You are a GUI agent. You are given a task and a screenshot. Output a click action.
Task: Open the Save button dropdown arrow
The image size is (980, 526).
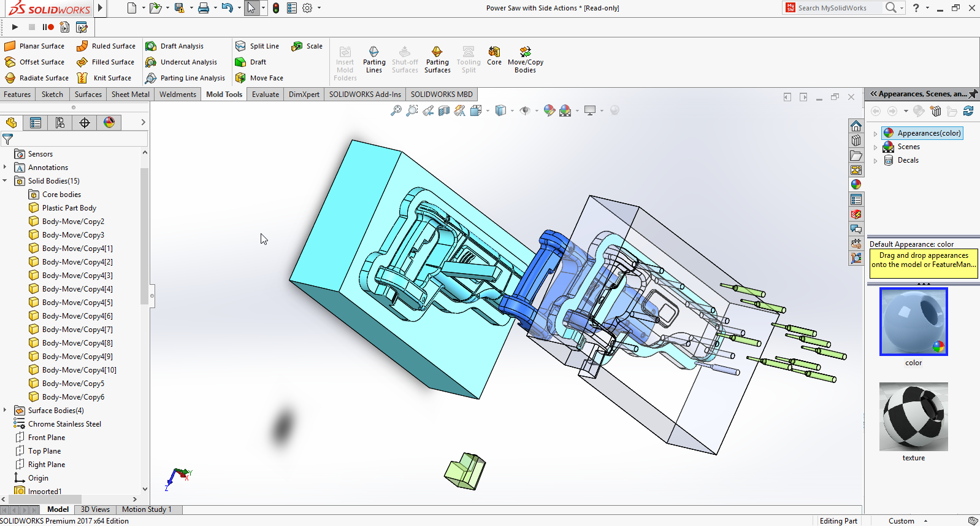point(191,8)
